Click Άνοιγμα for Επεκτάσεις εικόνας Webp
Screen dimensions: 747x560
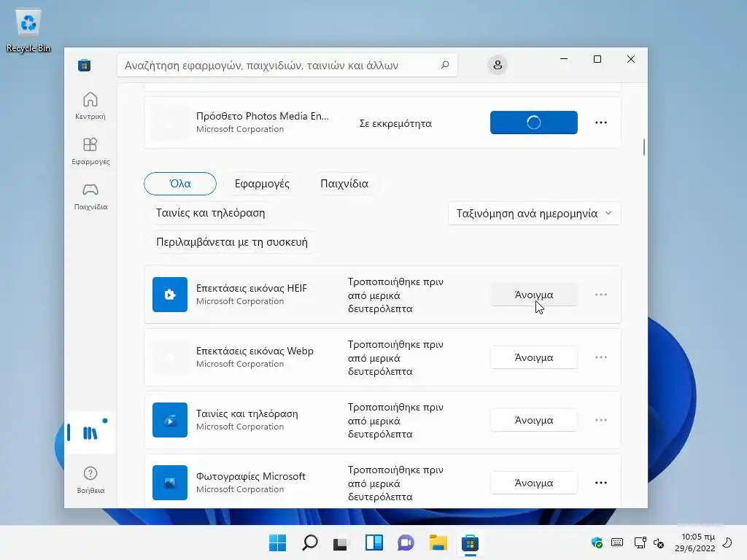tap(533, 357)
